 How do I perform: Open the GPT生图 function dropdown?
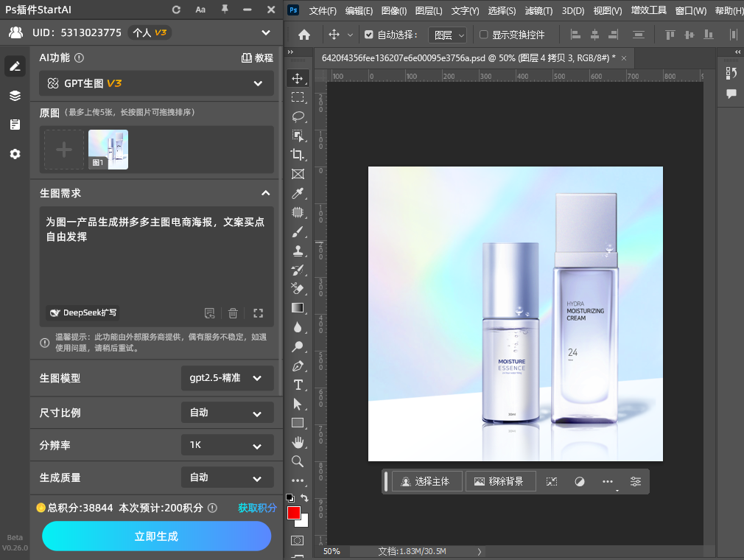(x=157, y=83)
